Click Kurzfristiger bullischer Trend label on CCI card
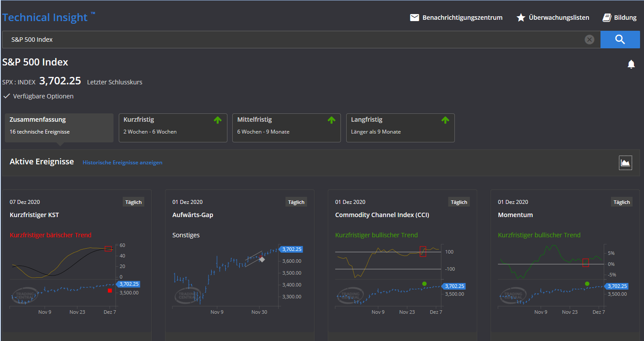The height and width of the screenshot is (341, 644). point(377,235)
